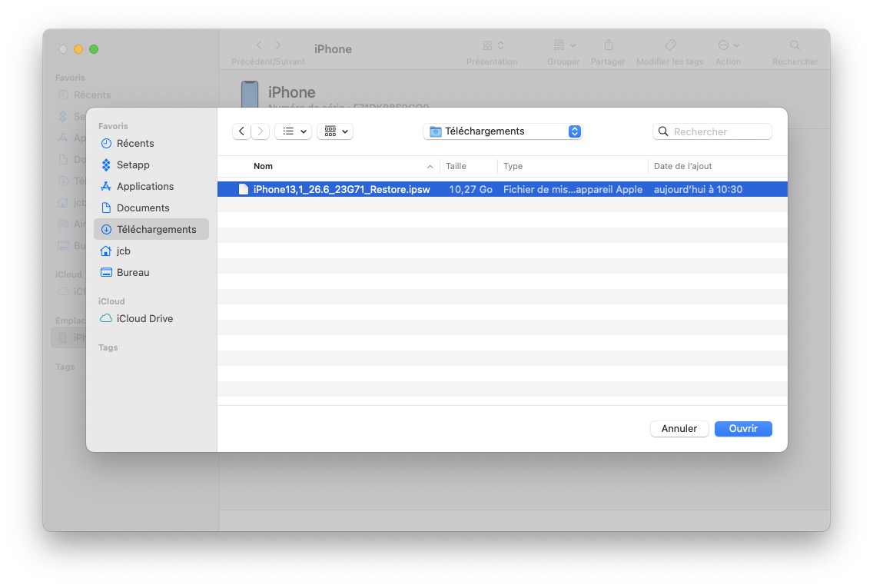873x588 pixels.
Task: Click the aujourd'hui à 10:30 date cell
Action: coord(698,189)
